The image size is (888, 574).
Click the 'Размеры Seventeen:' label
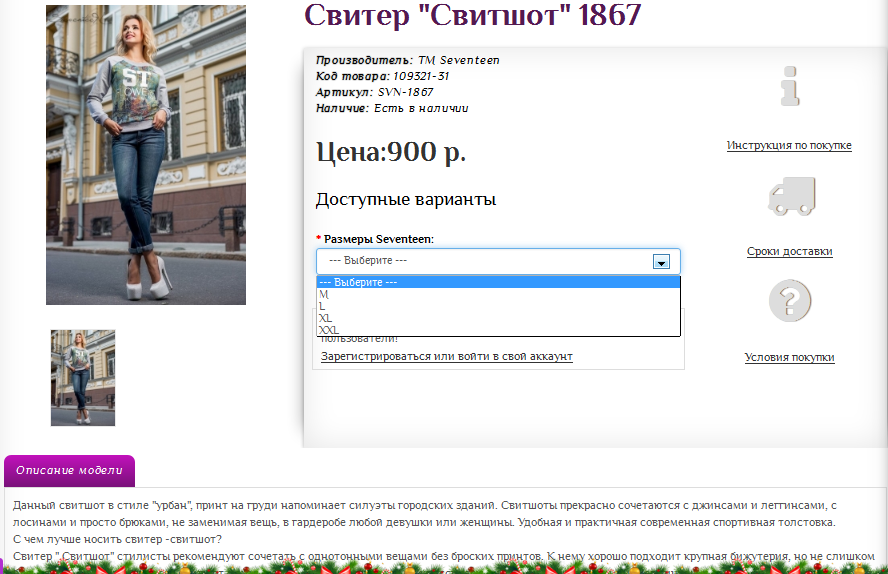[x=378, y=239]
